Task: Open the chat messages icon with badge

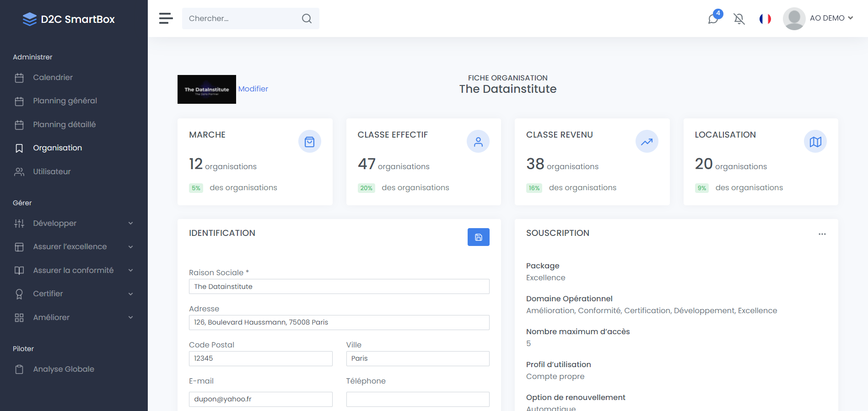Action: coord(713,18)
